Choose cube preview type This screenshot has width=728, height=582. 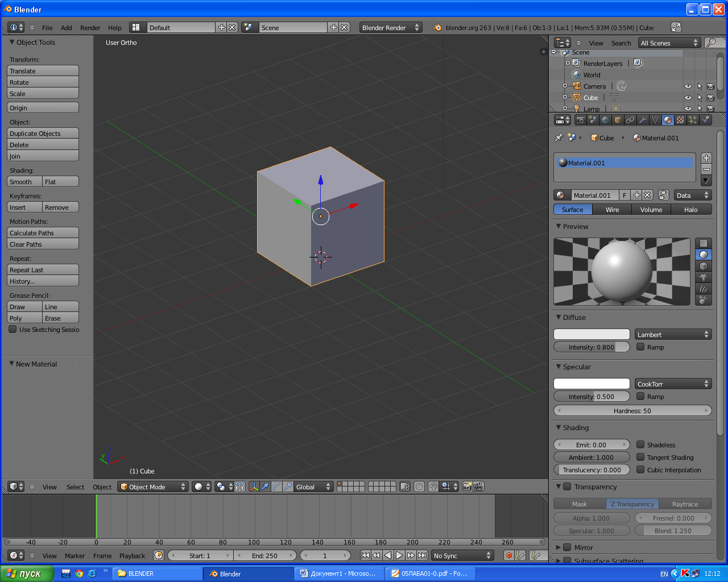tap(704, 266)
